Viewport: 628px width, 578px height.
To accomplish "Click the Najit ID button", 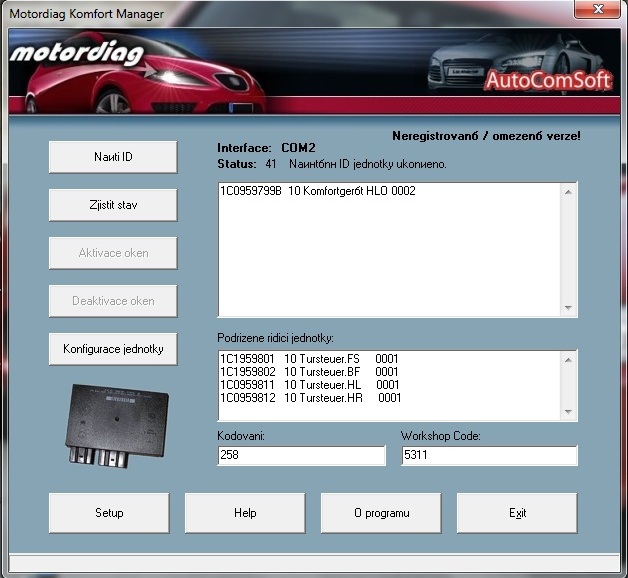I will [x=113, y=157].
